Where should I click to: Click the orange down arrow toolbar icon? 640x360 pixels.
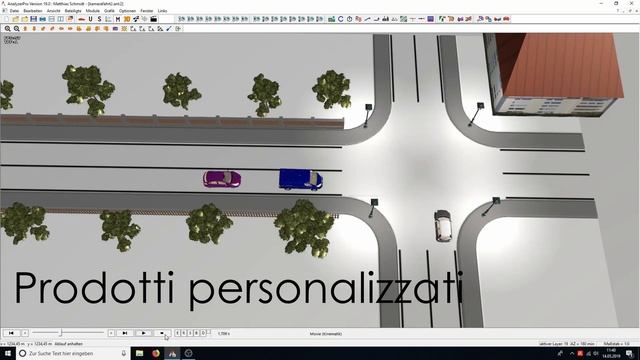tap(34, 29)
